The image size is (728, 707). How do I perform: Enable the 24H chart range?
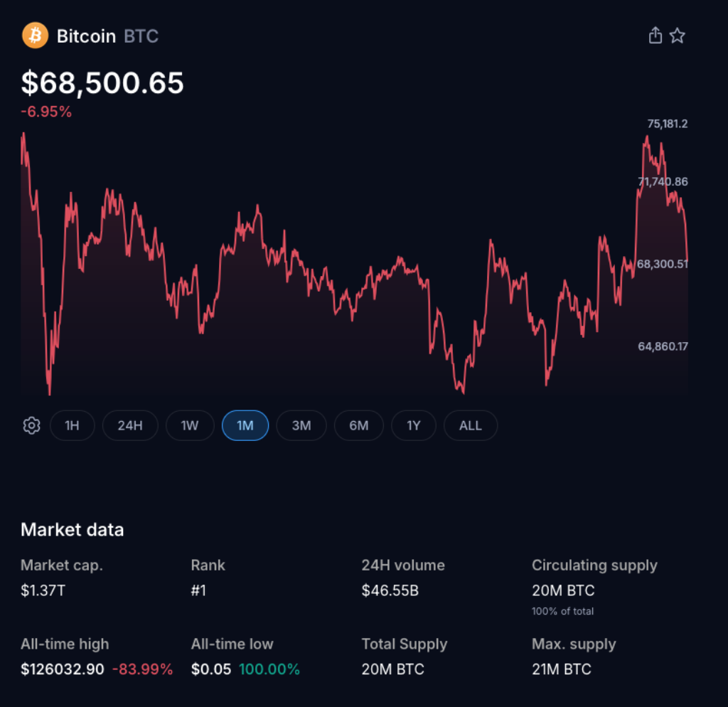[130, 425]
